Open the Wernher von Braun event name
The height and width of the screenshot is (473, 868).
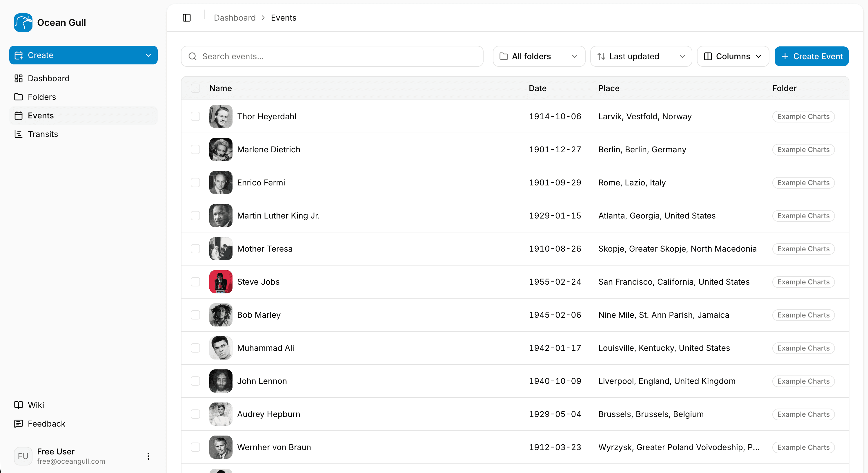(274, 447)
